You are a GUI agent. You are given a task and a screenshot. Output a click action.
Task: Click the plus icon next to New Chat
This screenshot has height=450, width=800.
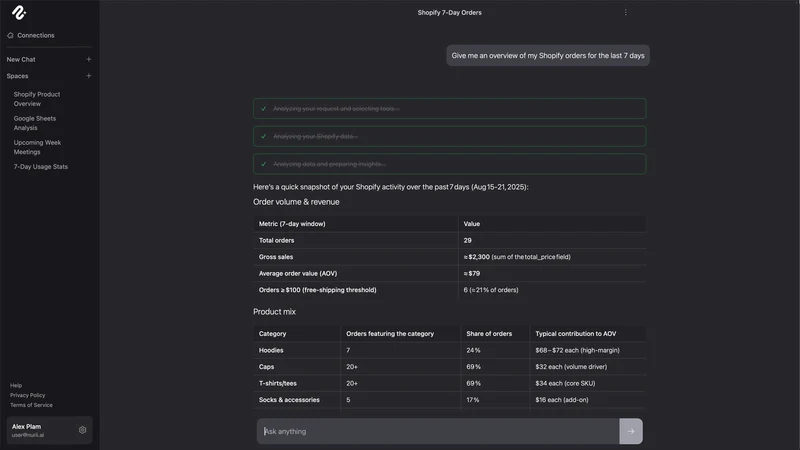pos(89,59)
